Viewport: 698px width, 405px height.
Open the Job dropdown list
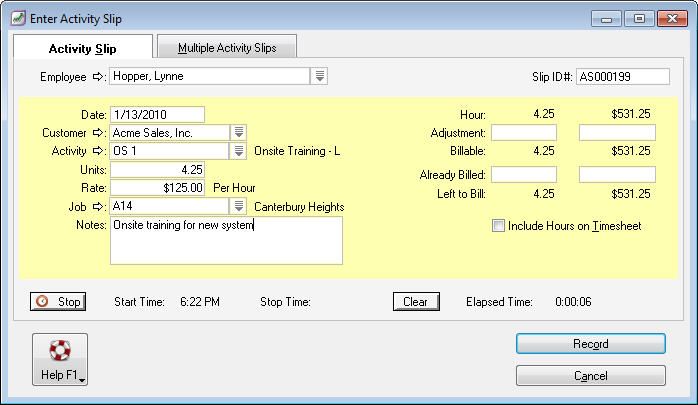[239, 206]
